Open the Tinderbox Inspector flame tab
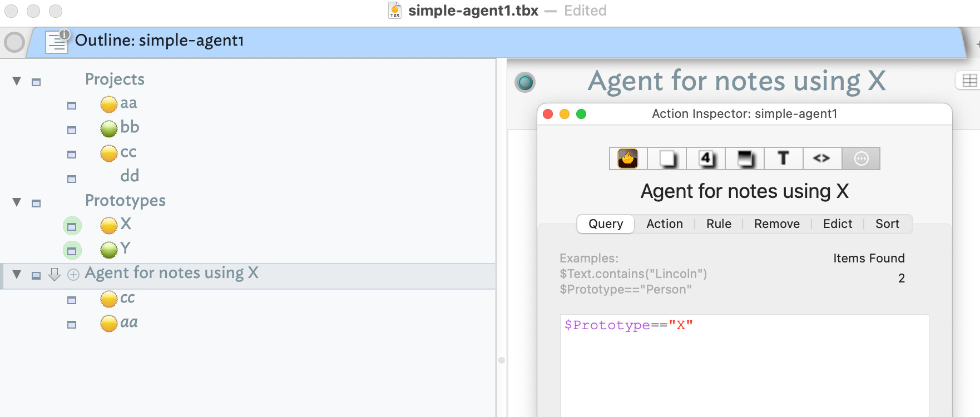Viewport: 980px width, 417px height. 628,158
